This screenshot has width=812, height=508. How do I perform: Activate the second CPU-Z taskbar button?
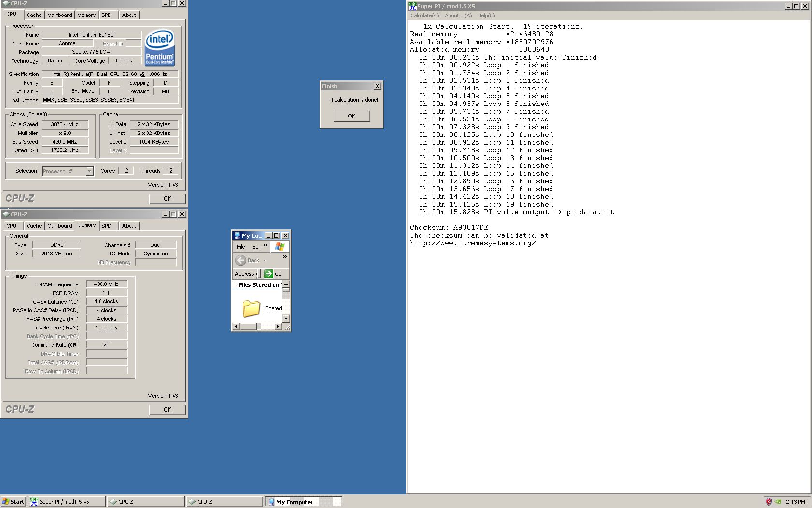225,502
